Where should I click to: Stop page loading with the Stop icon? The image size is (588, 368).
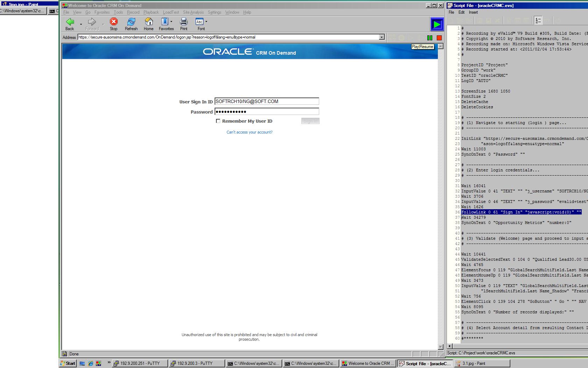click(114, 22)
